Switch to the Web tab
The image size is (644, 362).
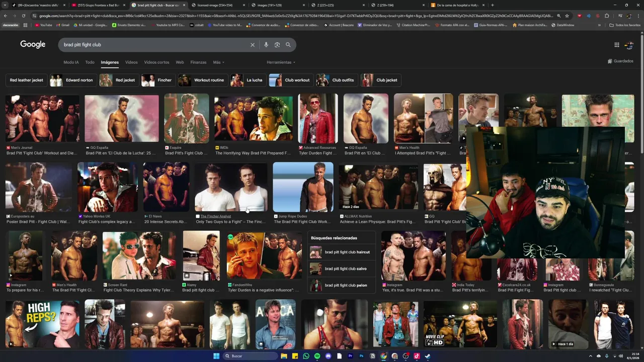(180, 62)
